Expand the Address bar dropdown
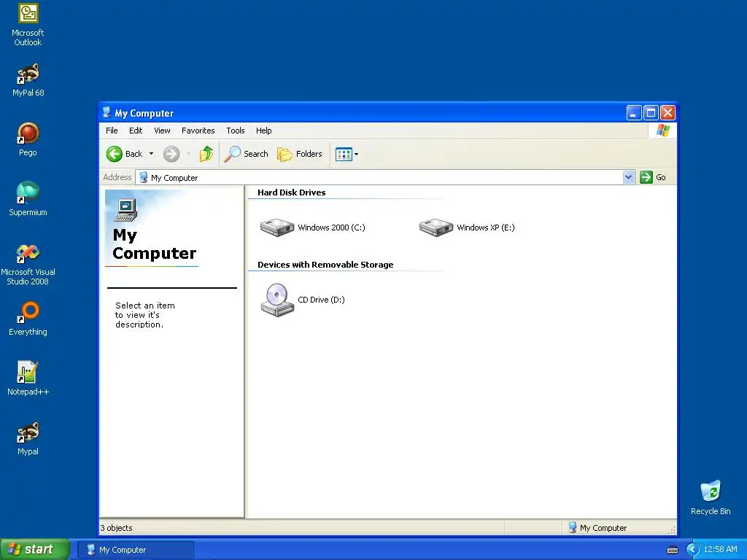 click(628, 177)
